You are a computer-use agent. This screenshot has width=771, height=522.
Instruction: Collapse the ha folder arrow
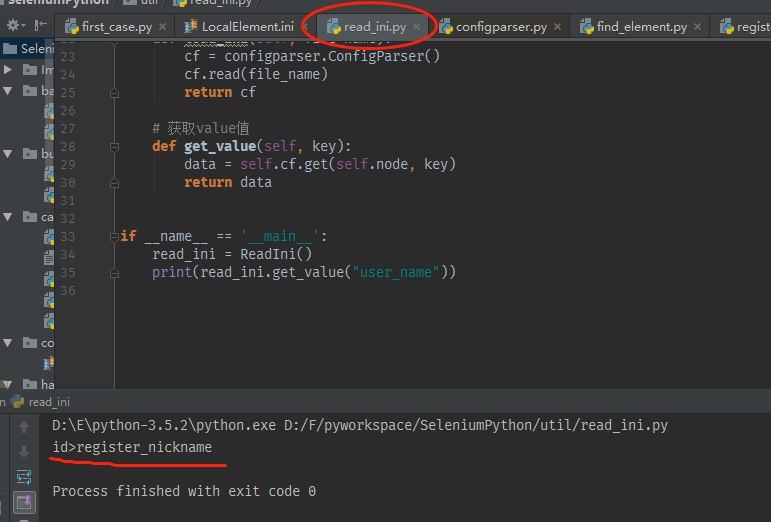(7, 384)
